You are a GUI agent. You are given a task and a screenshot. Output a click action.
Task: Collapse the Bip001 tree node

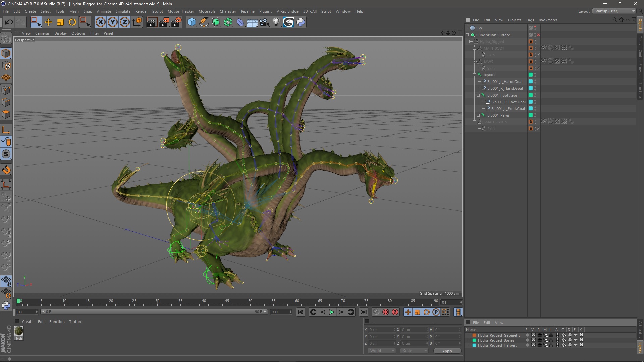[475, 75]
